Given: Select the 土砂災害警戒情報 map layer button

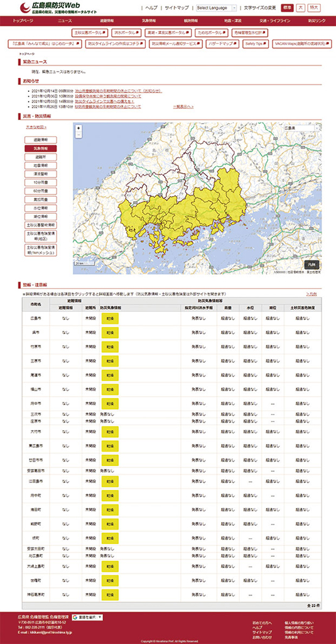Looking at the screenshot, I should pyautogui.click(x=41, y=225).
